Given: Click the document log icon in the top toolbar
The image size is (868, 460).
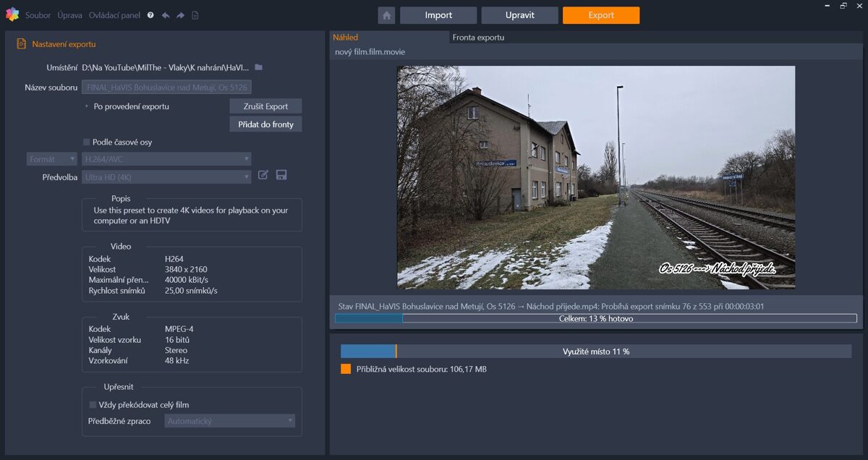Looking at the screenshot, I should (195, 14).
